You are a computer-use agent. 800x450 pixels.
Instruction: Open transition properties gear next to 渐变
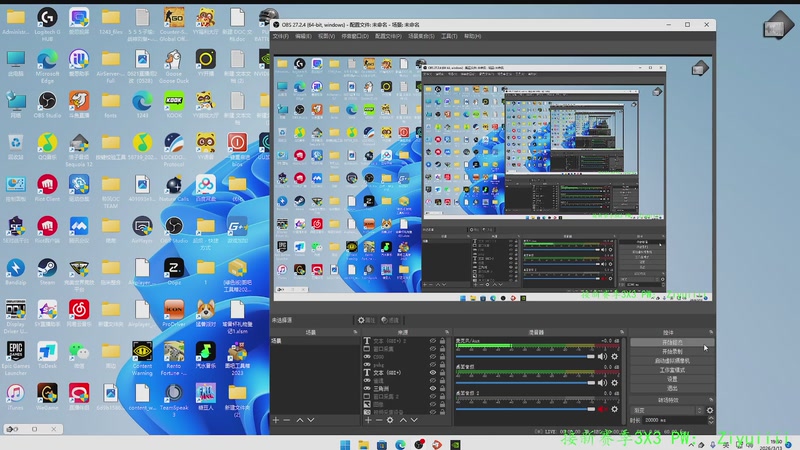pyautogui.click(x=710, y=410)
